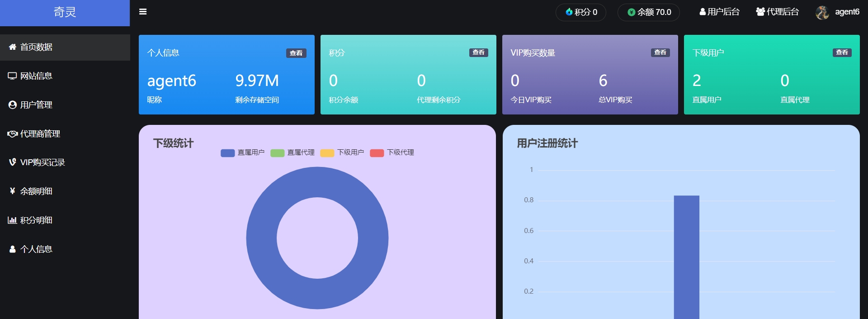Open the agent6 avatar picture
This screenshot has height=319, width=868.
(822, 12)
